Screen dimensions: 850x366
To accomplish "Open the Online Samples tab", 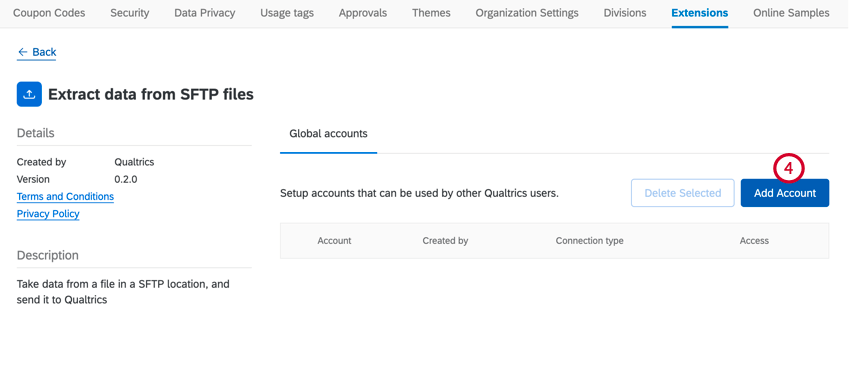I will (x=791, y=13).
